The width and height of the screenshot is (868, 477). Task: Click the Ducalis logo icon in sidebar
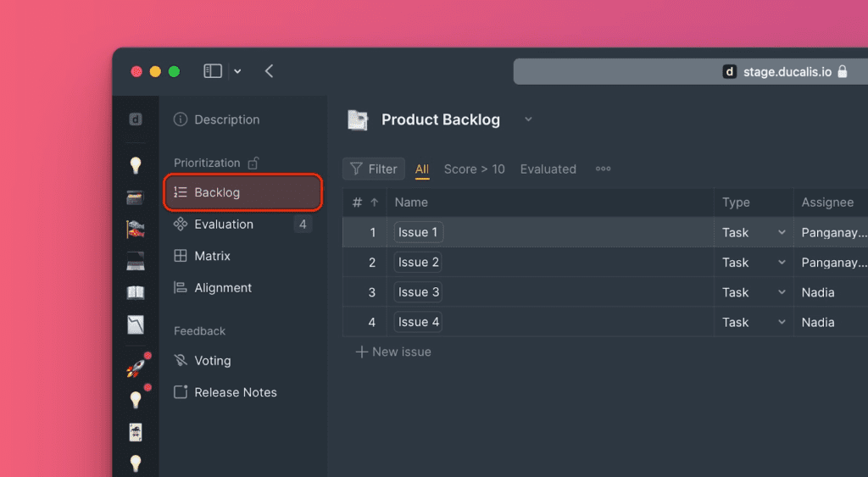[136, 119]
